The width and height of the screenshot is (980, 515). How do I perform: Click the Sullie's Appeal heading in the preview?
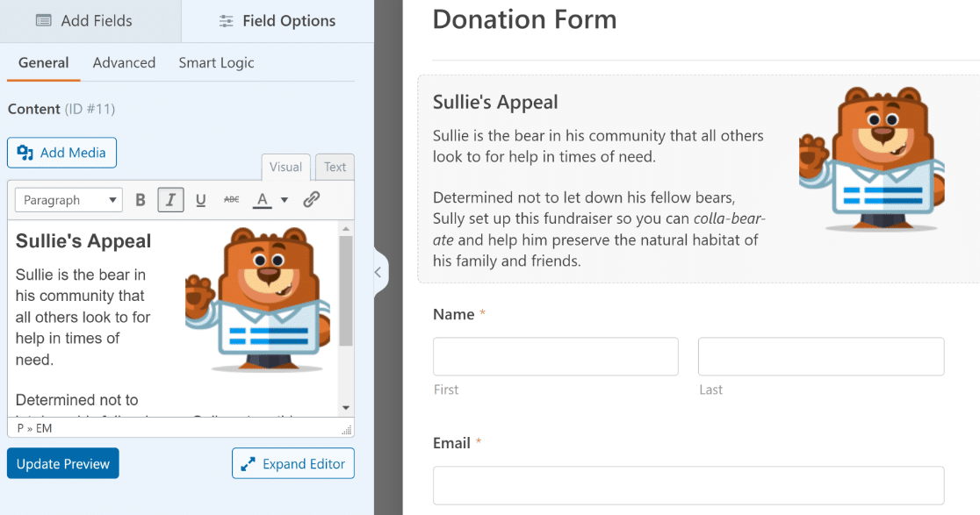(495, 103)
